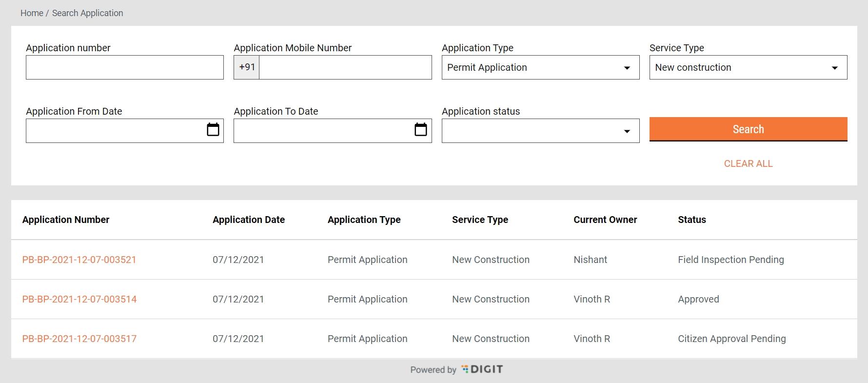This screenshot has height=383, width=868.
Task: Open the Application From Date calendar icon
Action: pos(213,130)
